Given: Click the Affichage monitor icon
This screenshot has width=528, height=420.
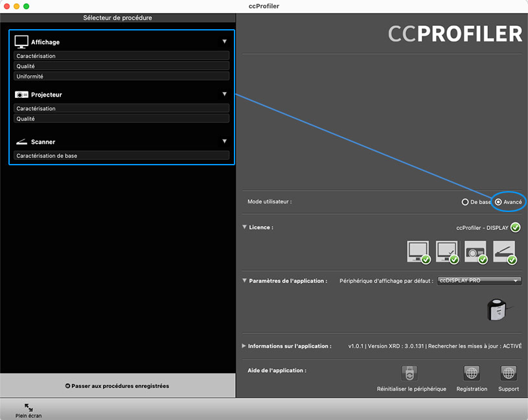Looking at the screenshot, I should tap(21, 41).
